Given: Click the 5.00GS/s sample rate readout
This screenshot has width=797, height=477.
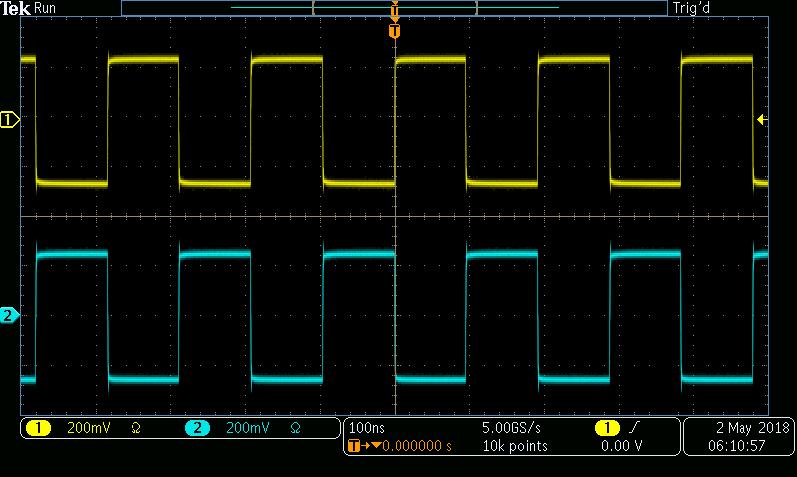Looking at the screenshot, I should pos(511,428).
